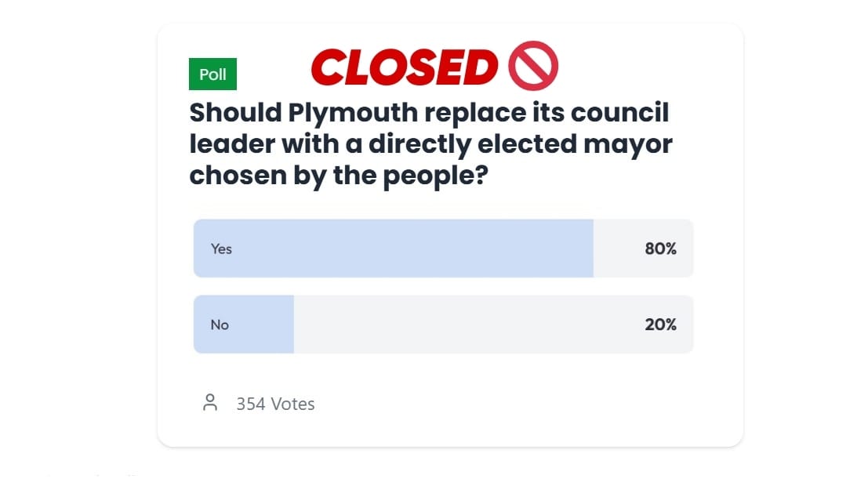The image size is (868, 486).
Task: Click the Yes label text
Action: click(x=221, y=249)
